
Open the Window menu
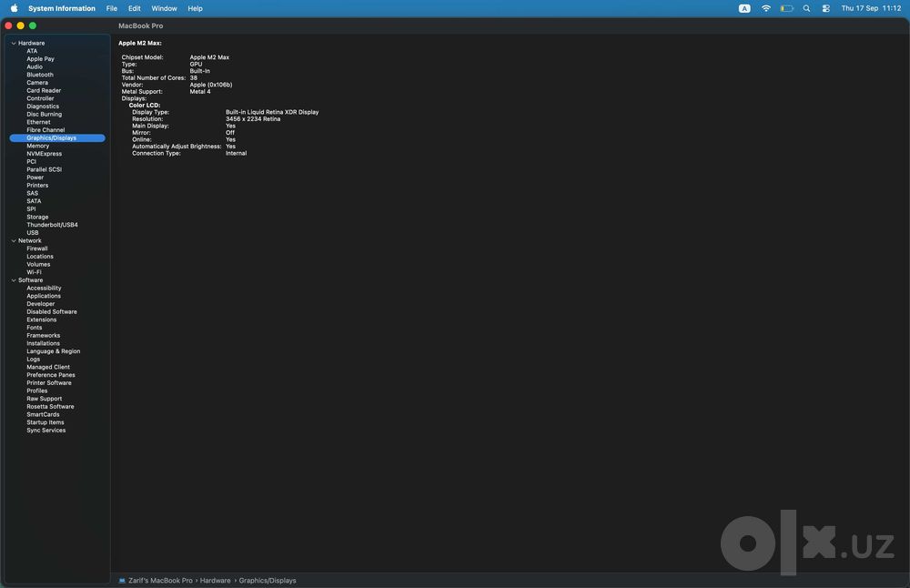tap(164, 8)
